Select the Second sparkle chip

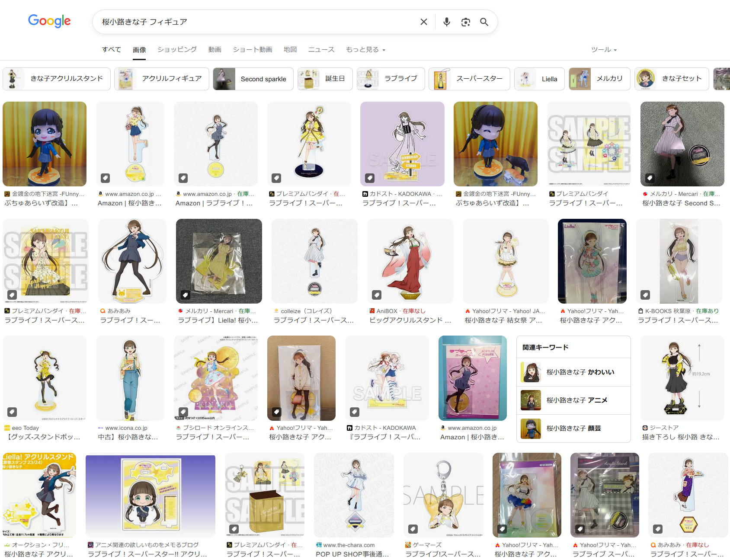click(253, 79)
